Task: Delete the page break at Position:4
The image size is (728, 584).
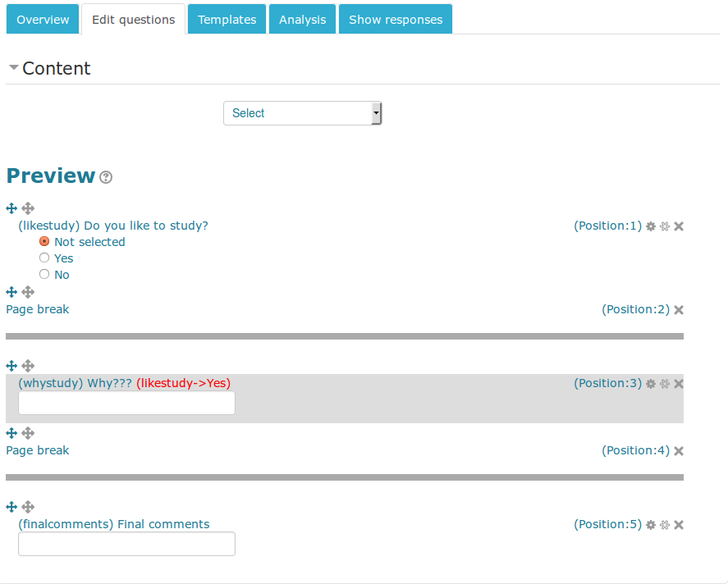Action: pyautogui.click(x=679, y=451)
